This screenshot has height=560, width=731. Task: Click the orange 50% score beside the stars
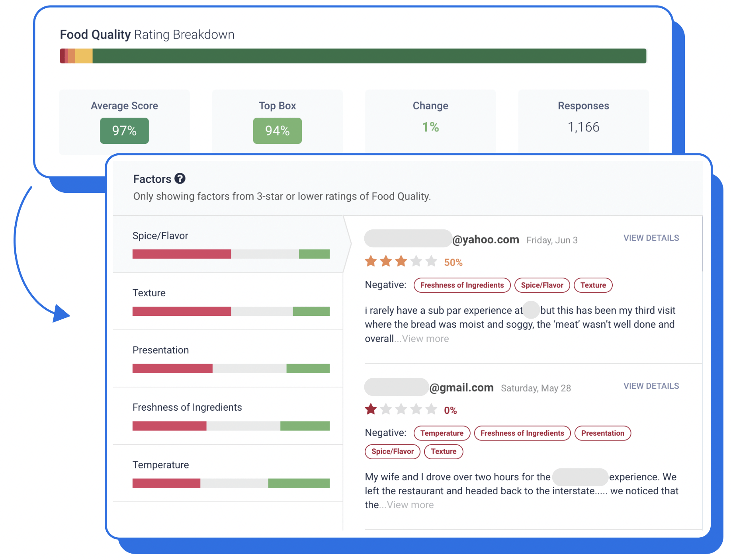453,262
